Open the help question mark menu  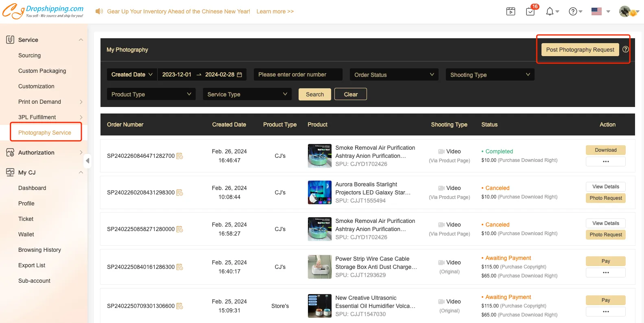click(573, 11)
